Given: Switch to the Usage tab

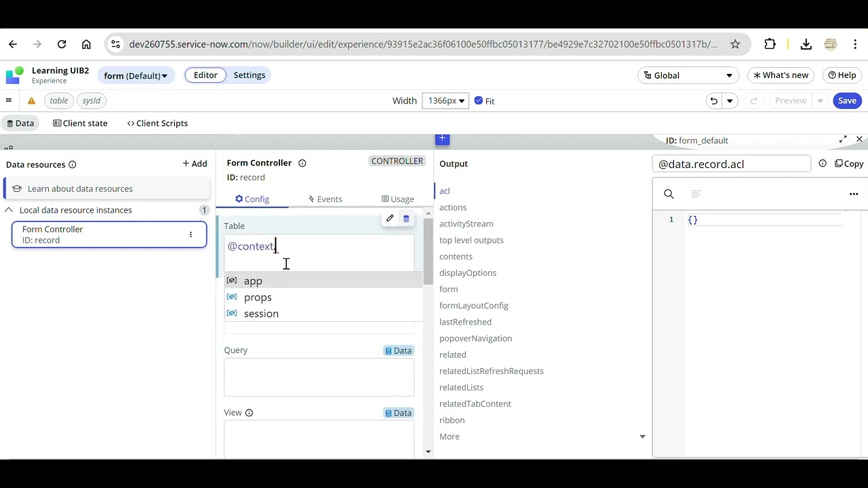Looking at the screenshot, I should tap(397, 199).
